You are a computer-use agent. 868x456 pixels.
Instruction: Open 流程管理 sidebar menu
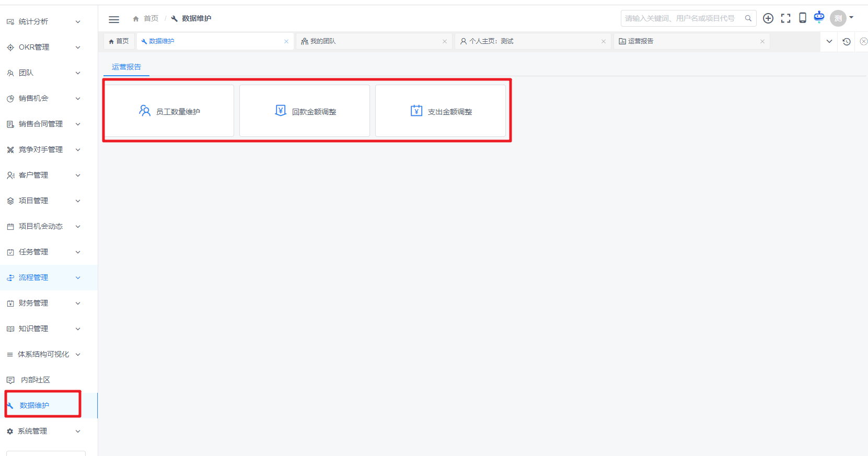click(x=49, y=277)
